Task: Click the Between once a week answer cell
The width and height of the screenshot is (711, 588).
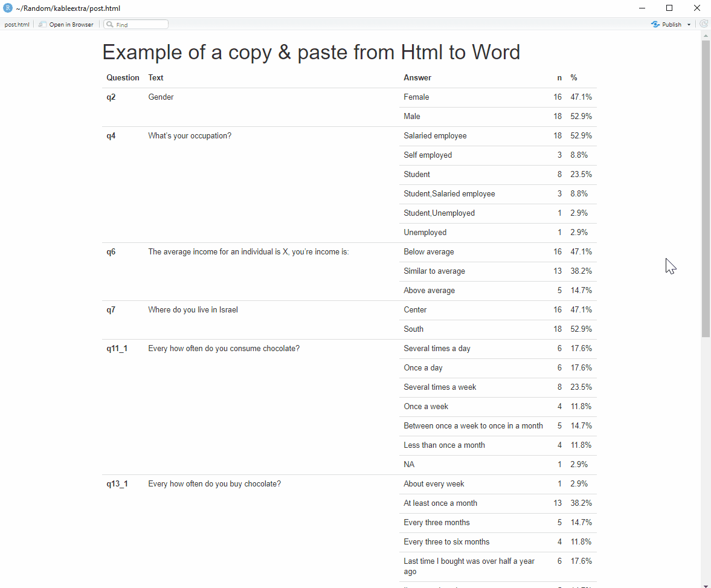Action: [473, 426]
